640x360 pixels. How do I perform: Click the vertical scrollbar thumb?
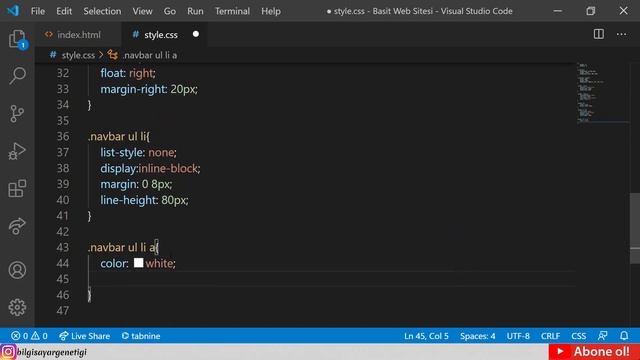635,228
